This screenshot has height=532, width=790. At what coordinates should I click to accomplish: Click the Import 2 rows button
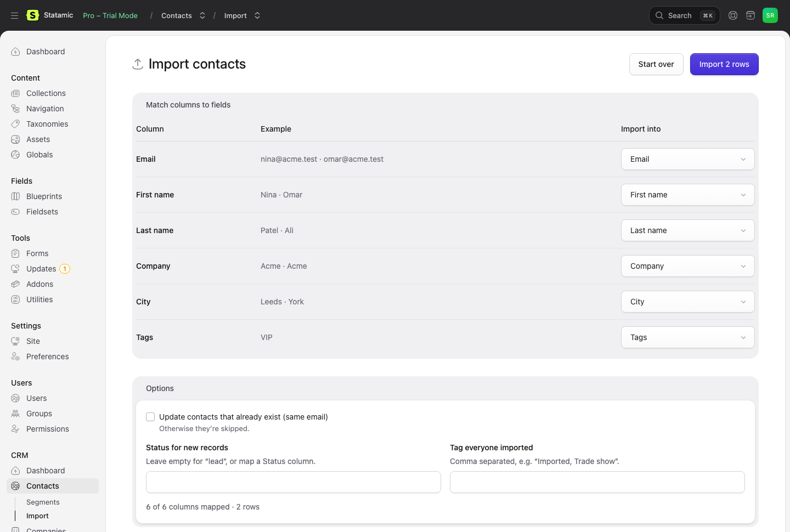tap(724, 64)
